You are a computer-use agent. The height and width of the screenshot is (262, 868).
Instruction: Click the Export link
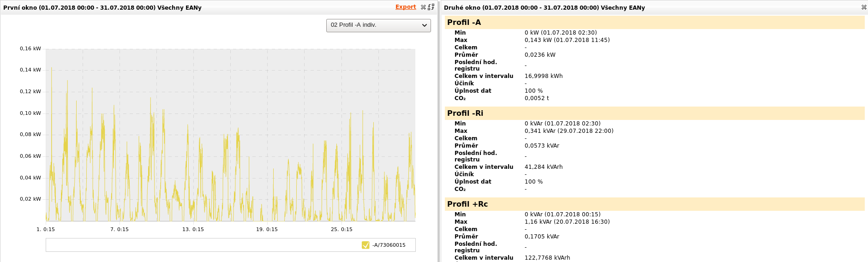tap(406, 7)
